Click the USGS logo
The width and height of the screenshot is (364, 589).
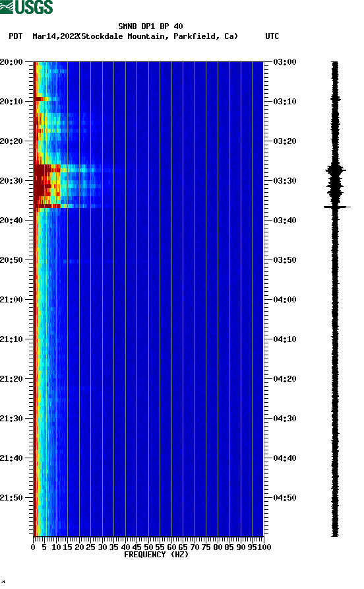pos(26,7)
